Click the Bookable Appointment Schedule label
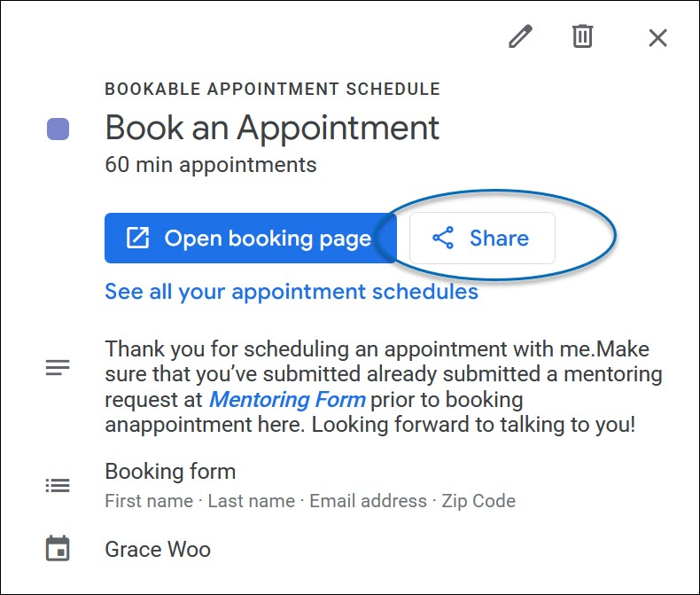This screenshot has width=700, height=595. pos(272,90)
